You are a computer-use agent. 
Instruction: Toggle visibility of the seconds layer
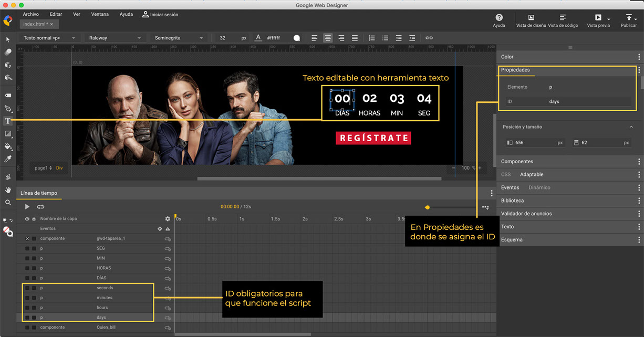[x=27, y=288]
